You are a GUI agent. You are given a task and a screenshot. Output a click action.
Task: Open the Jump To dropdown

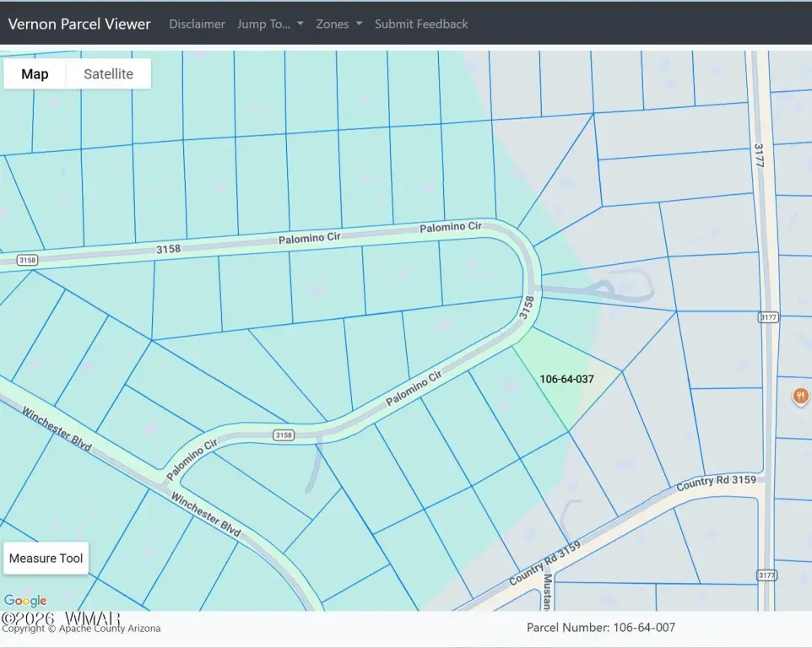point(270,24)
